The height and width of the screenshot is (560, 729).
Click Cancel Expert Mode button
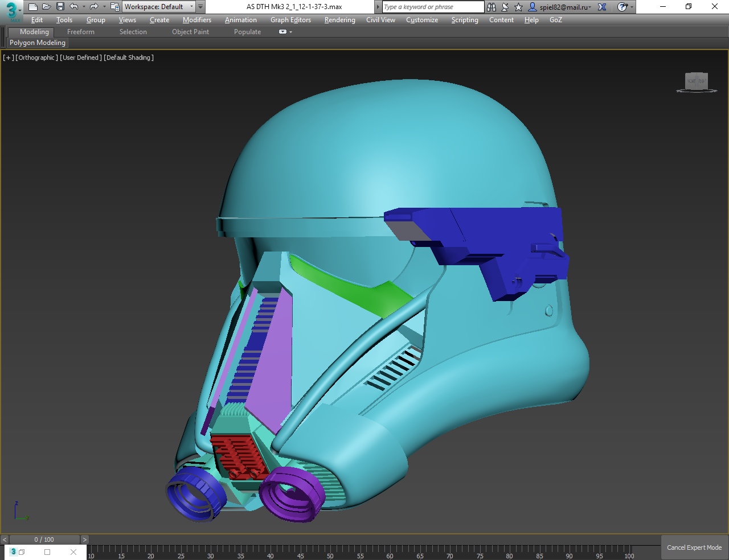[x=694, y=547]
